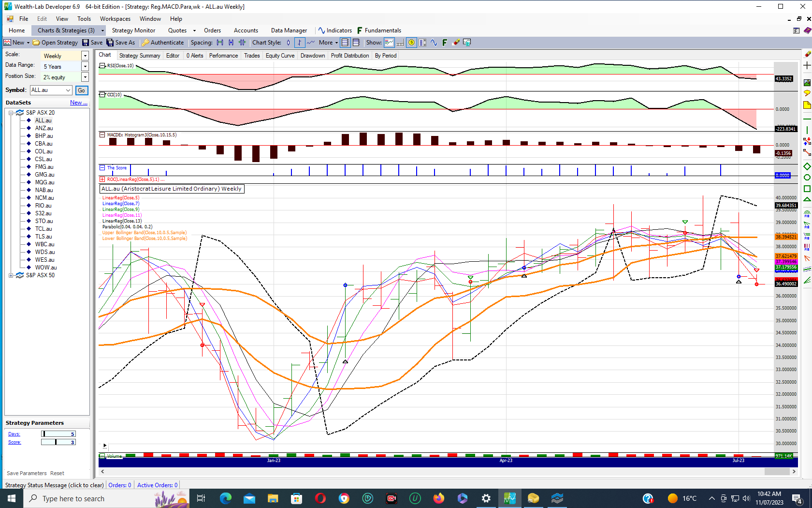
Task: Select the horizontal line drawing tool
Action: [807, 119]
